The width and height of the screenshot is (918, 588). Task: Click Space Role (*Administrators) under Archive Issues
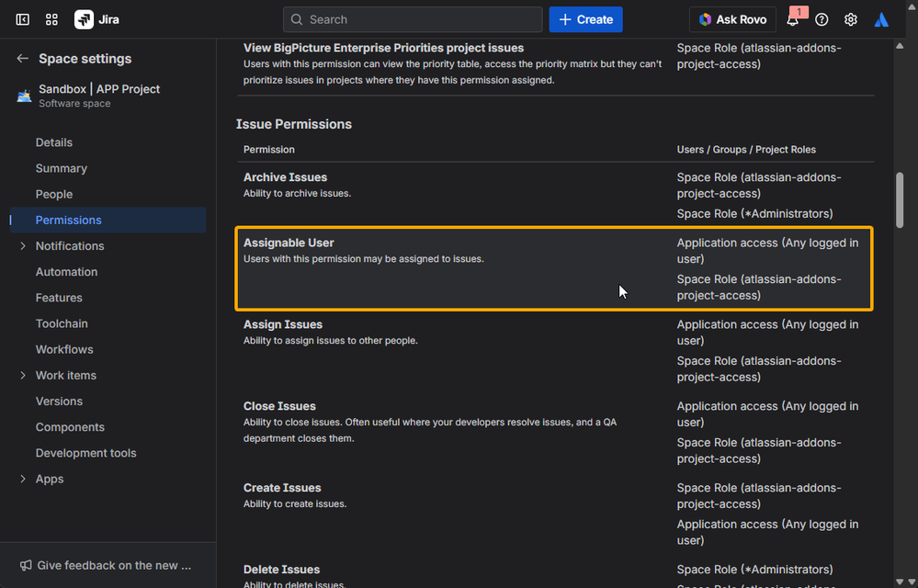coord(754,213)
